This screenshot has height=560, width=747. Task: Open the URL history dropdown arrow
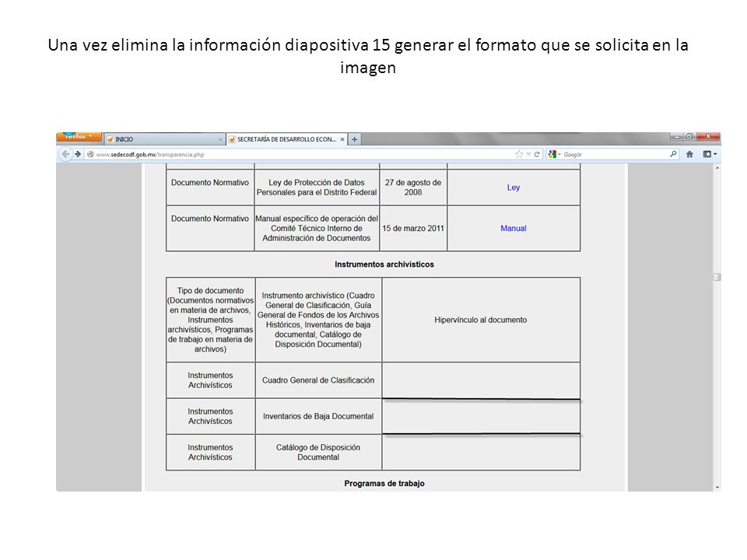point(528,154)
